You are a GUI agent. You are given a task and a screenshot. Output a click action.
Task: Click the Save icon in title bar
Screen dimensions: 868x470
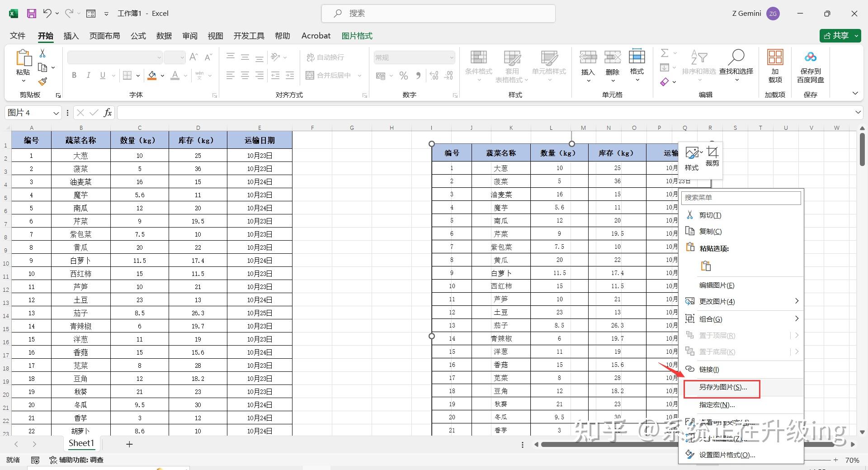(31, 14)
